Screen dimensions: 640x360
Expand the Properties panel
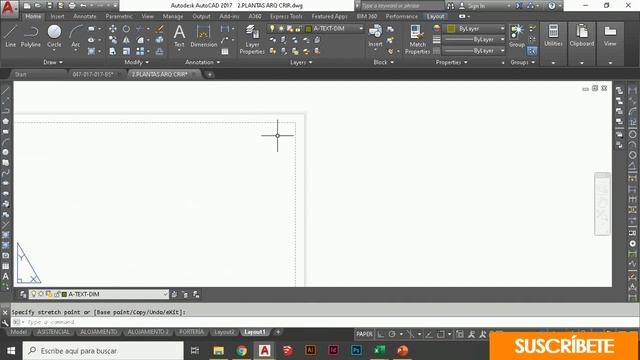pyautogui.click(x=451, y=62)
